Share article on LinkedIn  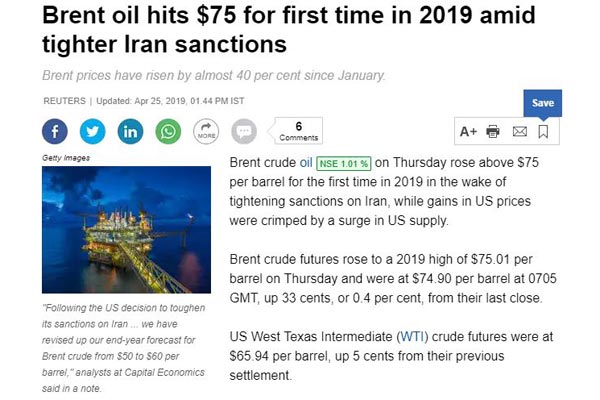pyautogui.click(x=130, y=131)
